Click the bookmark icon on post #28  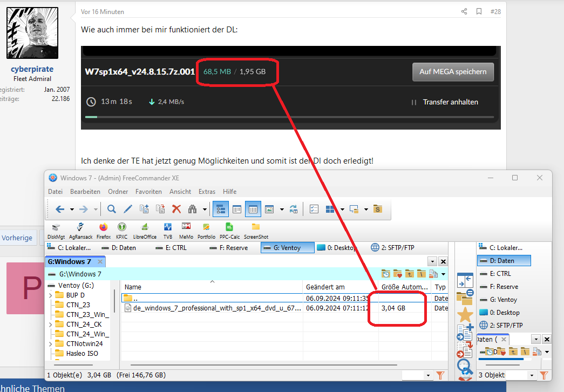(479, 11)
